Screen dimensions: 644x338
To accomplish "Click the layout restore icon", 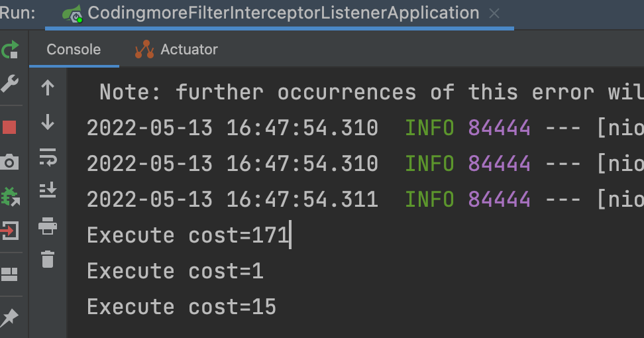I will [x=10, y=274].
